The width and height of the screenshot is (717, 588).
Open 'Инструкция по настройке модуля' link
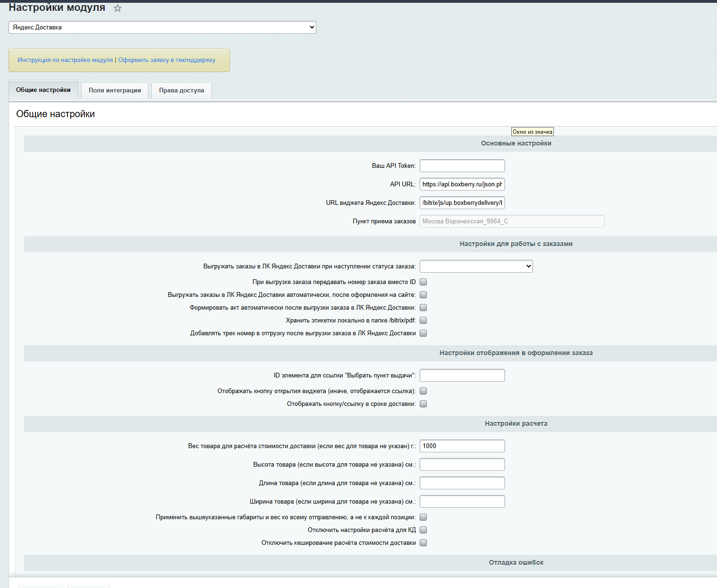coord(65,60)
